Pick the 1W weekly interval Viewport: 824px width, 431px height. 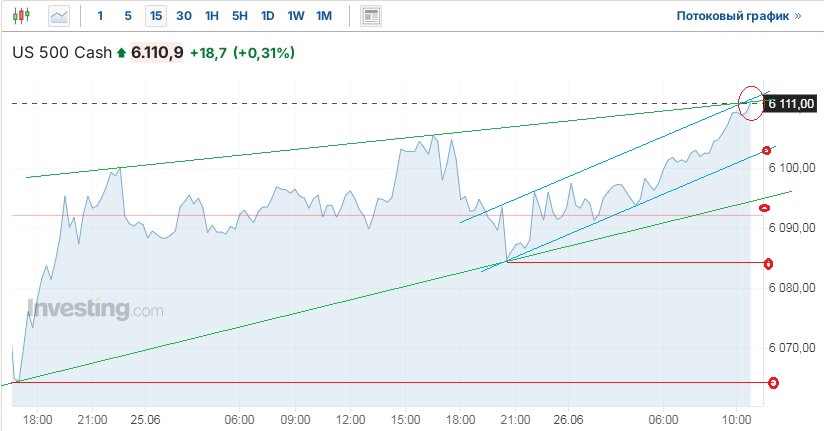click(296, 16)
